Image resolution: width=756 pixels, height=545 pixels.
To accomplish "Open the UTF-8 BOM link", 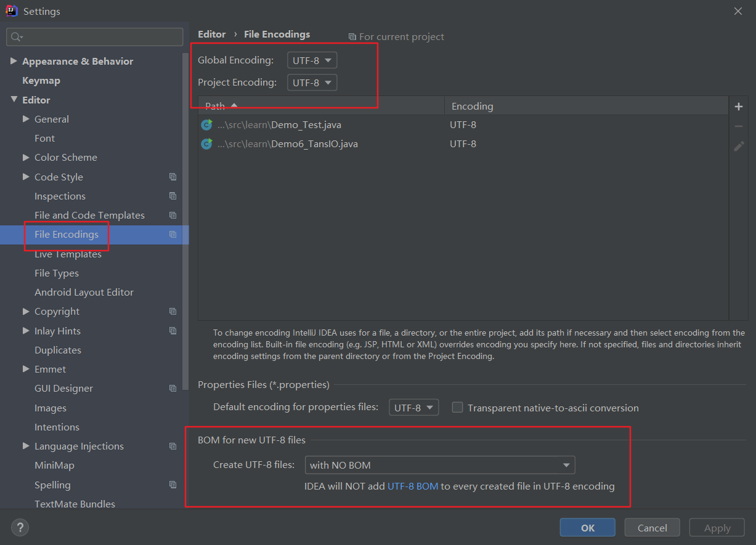I will pos(413,486).
